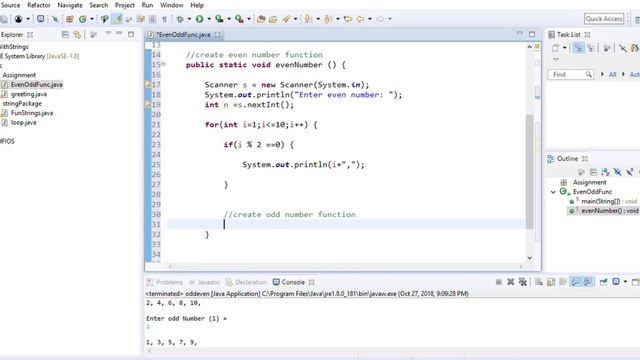Screen dimensions: 640x360
Task: Click the Terminate stop square in Console
Action: (498, 282)
